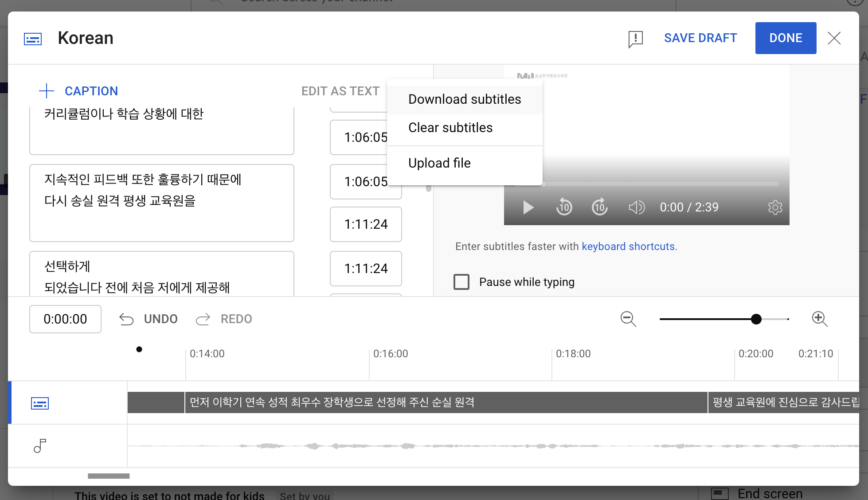
Task: Zoom in the timeline
Action: click(x=819, y=319)
